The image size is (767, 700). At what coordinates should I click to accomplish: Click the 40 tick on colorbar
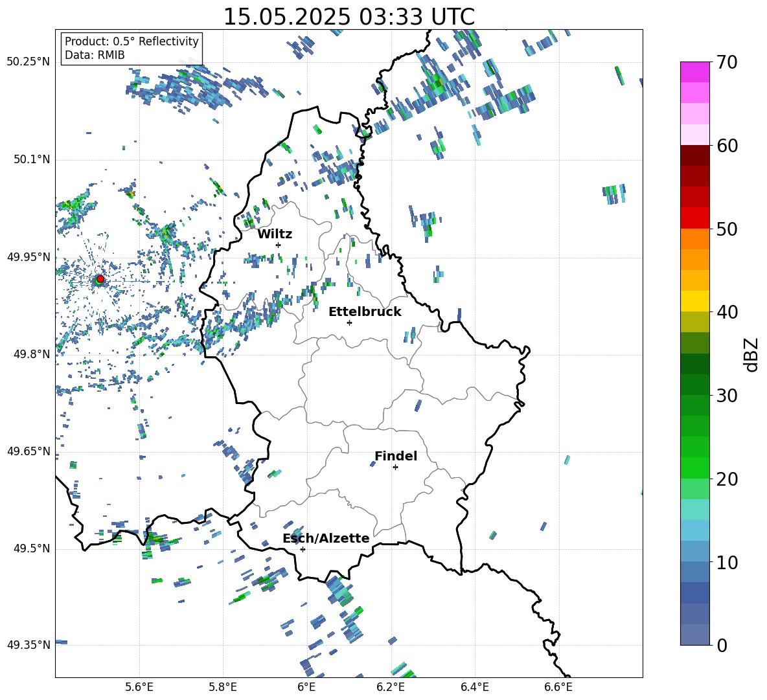coord(727,312)
